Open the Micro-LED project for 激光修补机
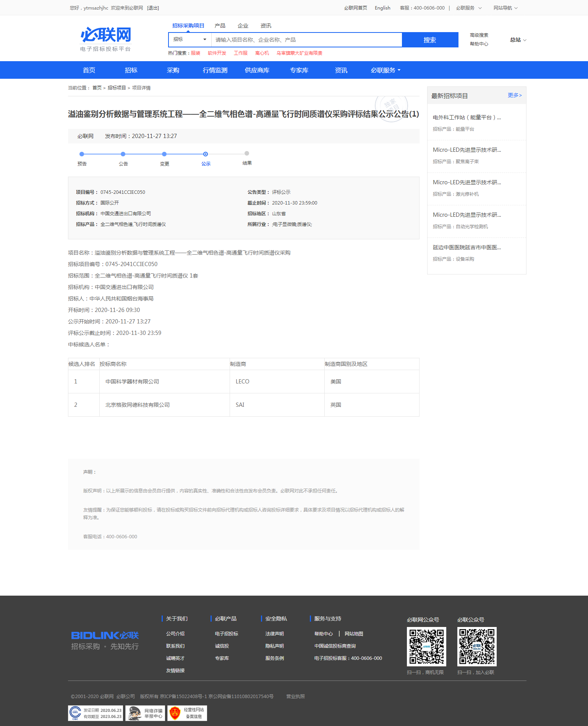The image size is (588, 726). [467, 182]
